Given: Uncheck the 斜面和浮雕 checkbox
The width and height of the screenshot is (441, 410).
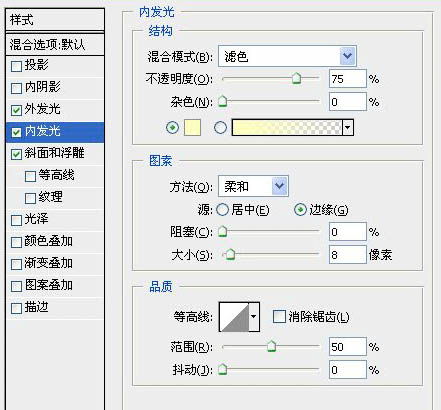Looking at the screenshot, I should 16,154.
